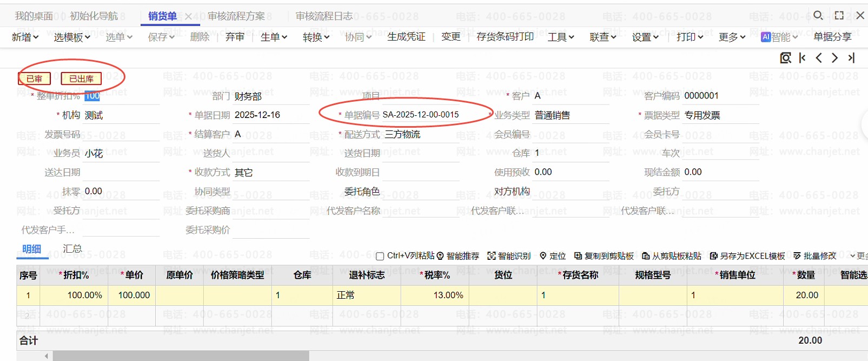Switch to the 审核流程方案 tab
This screenshot has width=868, height=361.
(236, 16)
